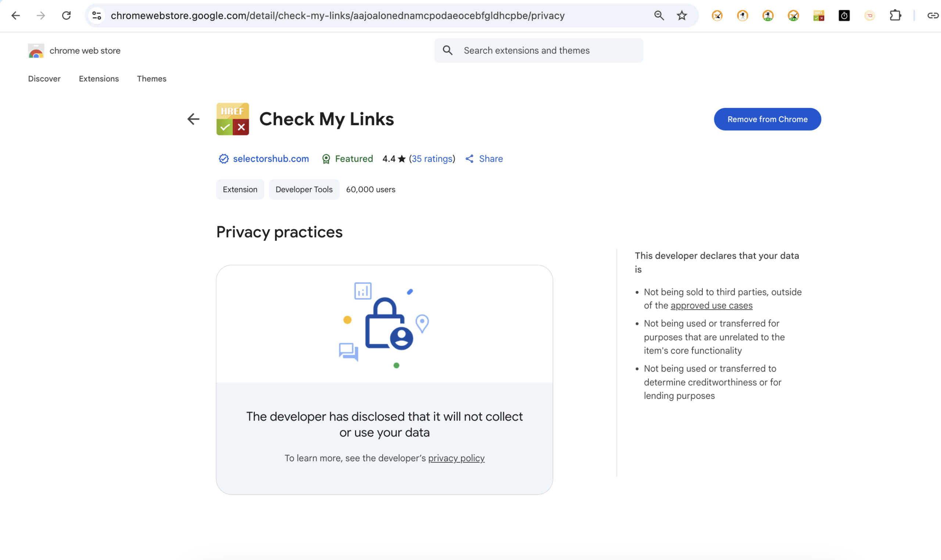Viewport: 941px width, 560px height.
Task: Open site information icon in address bar
Action: (x=97, y=15)
